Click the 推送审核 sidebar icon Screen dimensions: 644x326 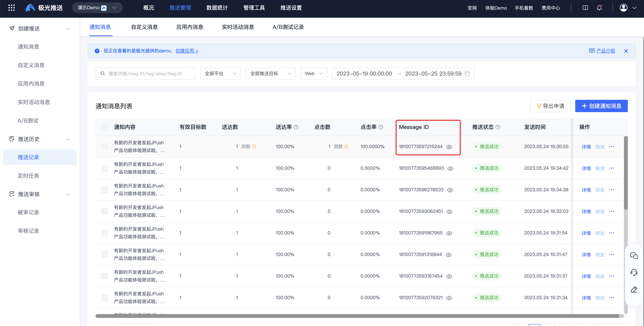(x=12, y=194)
